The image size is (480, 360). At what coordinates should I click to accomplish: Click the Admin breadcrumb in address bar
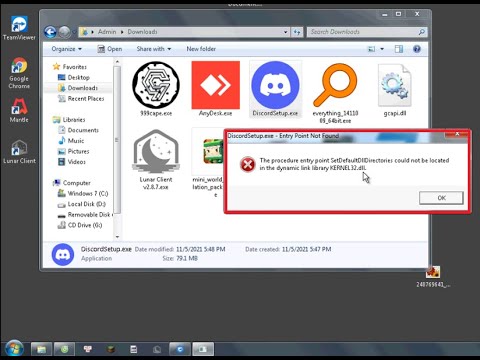[107, 32]
